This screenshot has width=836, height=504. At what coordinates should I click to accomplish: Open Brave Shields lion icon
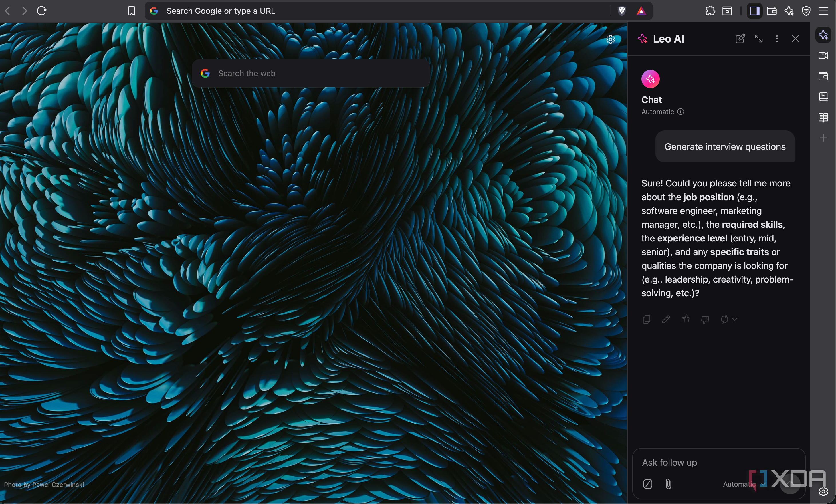pos(622,11)
